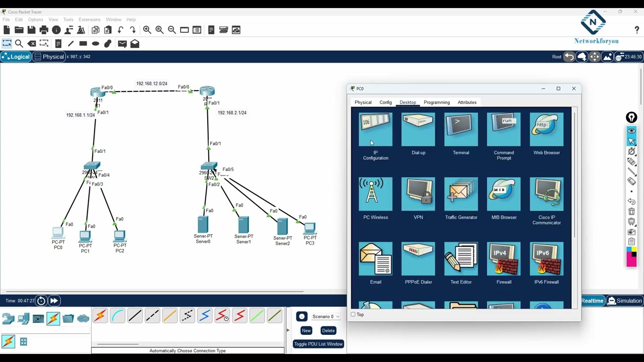
Task: Switch to the Physical tab in PC0
Action: point(363,103)
